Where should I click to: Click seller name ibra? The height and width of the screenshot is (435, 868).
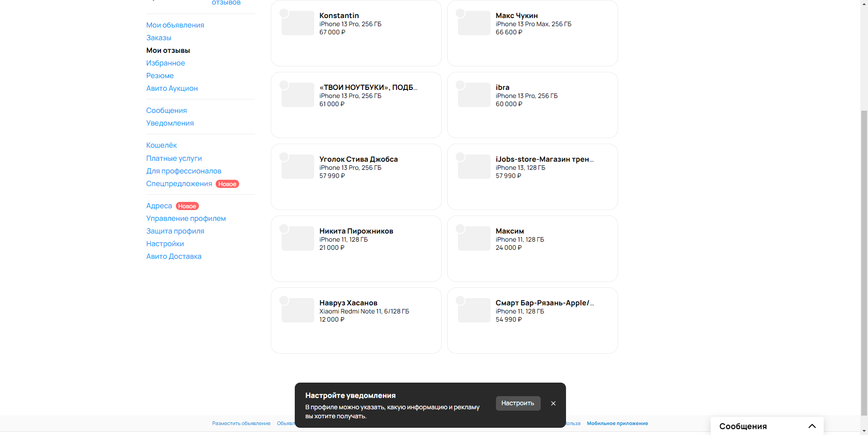pos(502,87)
